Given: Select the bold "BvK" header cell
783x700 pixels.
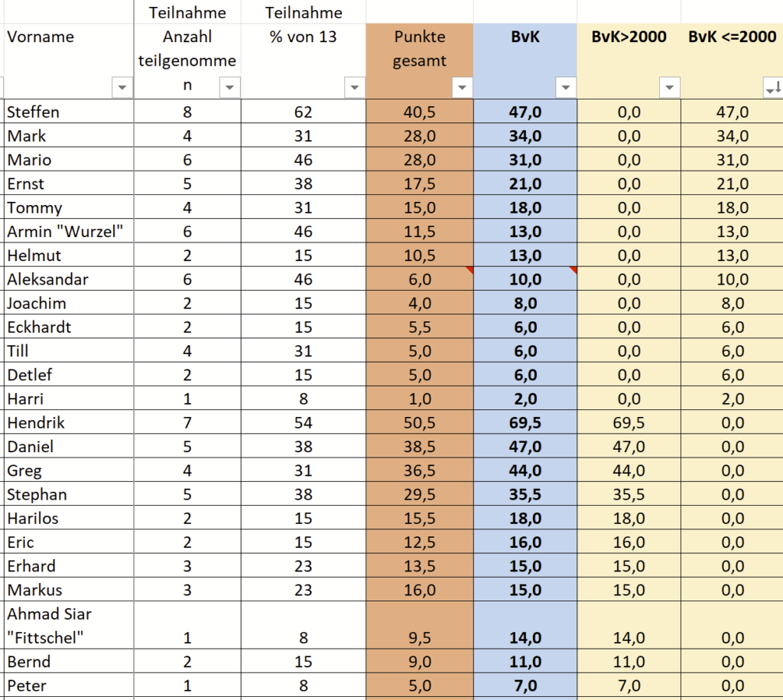Looking at the screenshot, I should pos(525,37).
